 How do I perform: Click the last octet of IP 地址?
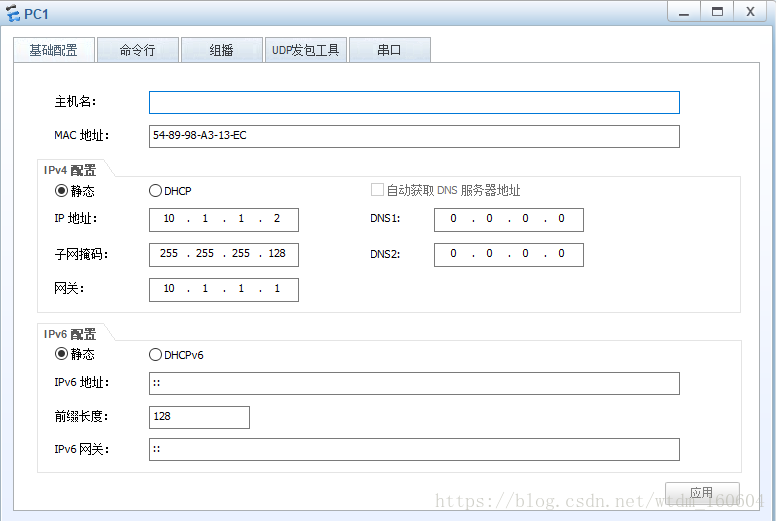tap(277, 219)
